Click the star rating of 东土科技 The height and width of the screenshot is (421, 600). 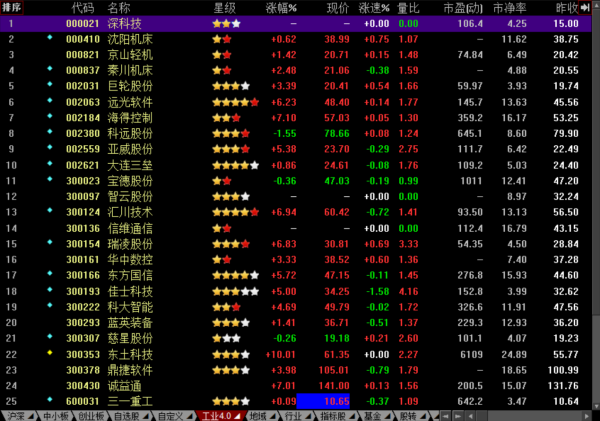[x=231, y=354]
